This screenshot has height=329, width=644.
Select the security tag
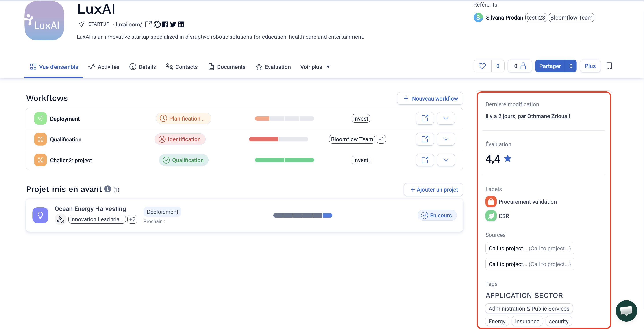(x=559, y=321)
